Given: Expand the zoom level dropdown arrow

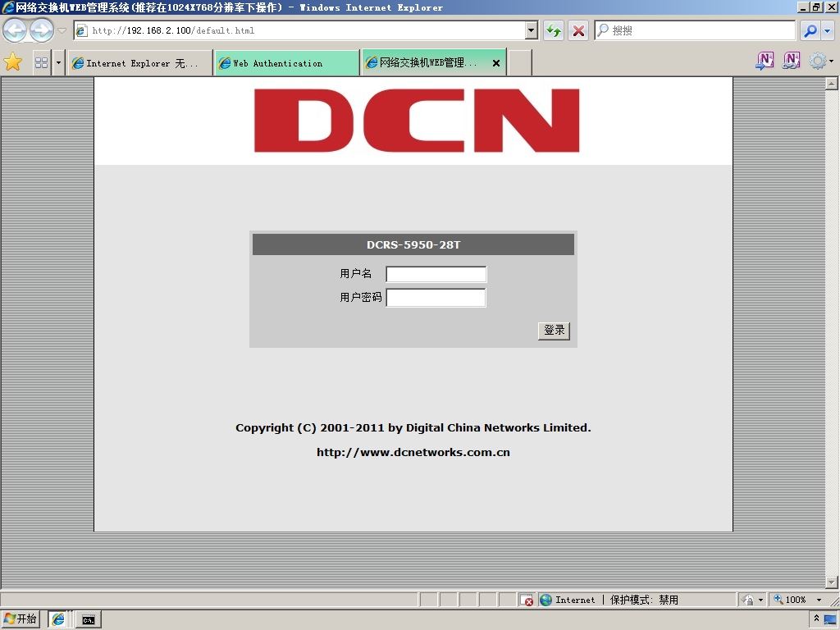Looking at the screenshot, I should [819, 600].
